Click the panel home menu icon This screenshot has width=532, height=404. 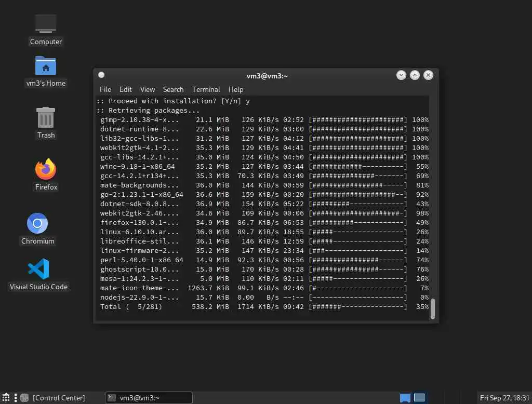[x=6, y=398]
